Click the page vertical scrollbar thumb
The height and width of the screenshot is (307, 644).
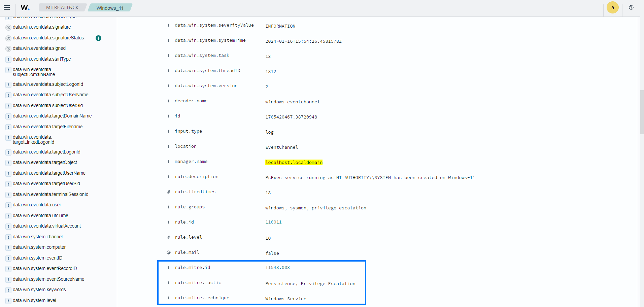642,112
